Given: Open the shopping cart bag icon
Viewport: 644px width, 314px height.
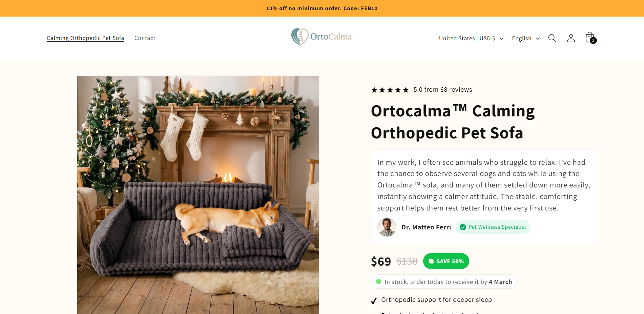Looking at the screenshot, I should click(589, 37).
